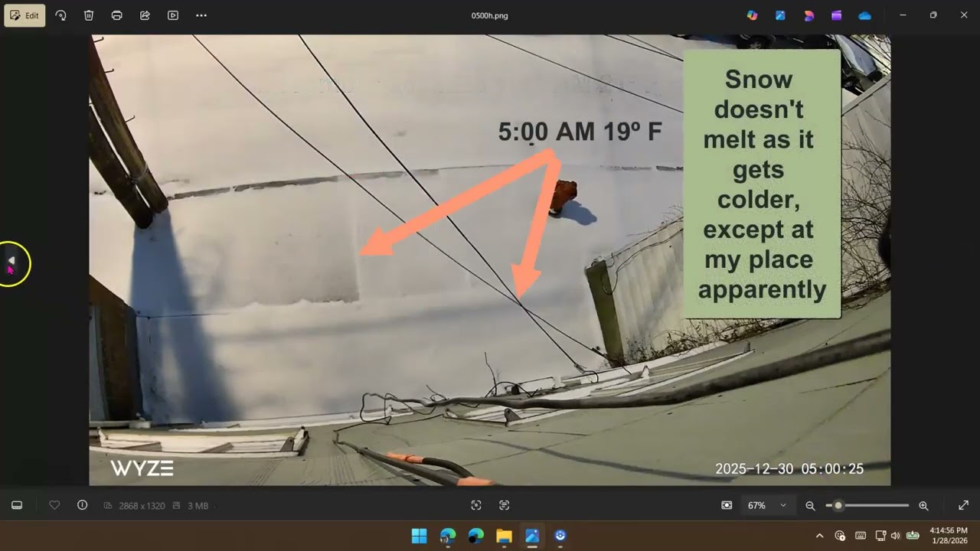Open the 67% zoom level dropdown

[767, 505]
